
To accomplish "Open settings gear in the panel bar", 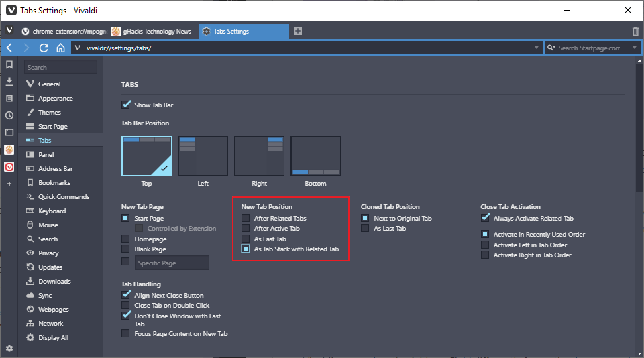I will 9,348.
